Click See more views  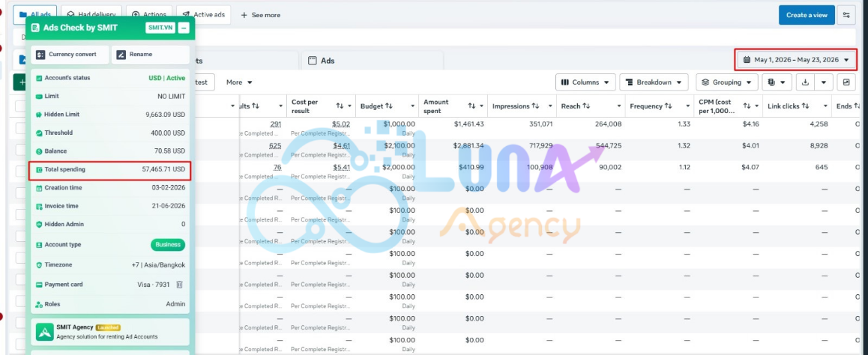click(x=261, y=15)
